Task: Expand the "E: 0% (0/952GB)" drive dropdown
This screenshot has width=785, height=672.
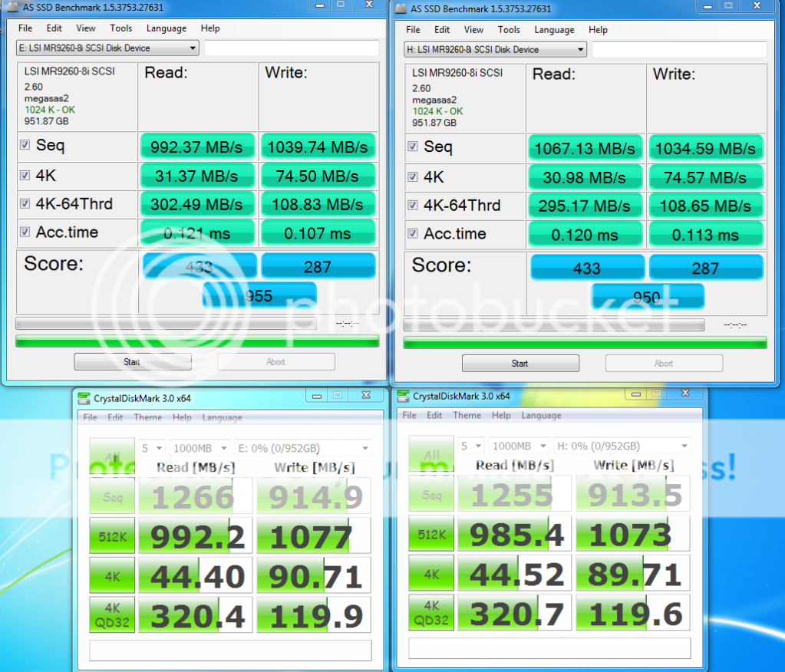Action: point(303,448)
